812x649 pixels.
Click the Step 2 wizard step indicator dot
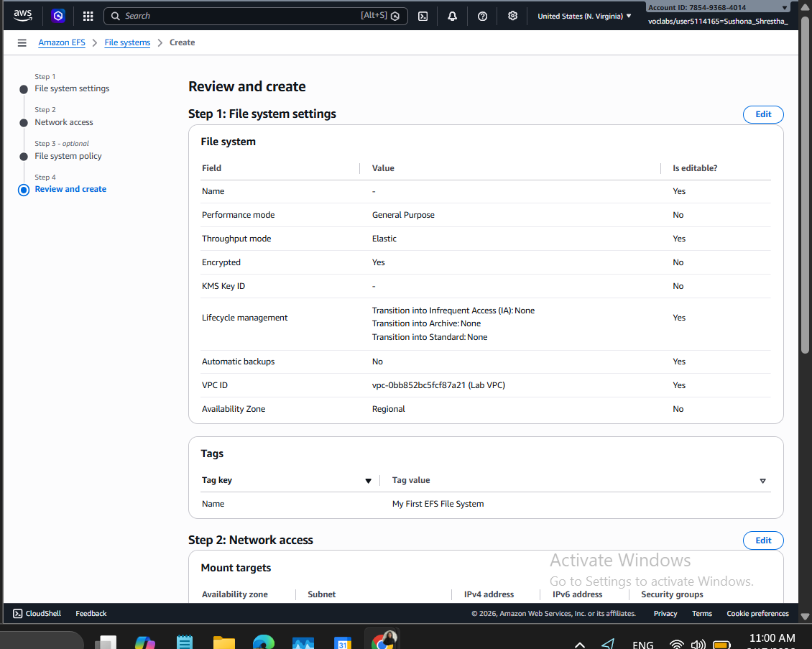(x=23, y=123)
